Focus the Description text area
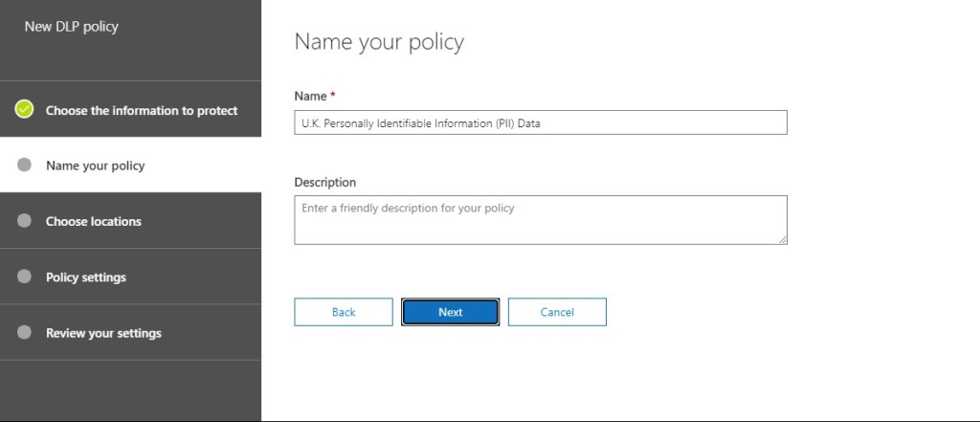This screenshot has width=980, height=422. click(540, 219)
